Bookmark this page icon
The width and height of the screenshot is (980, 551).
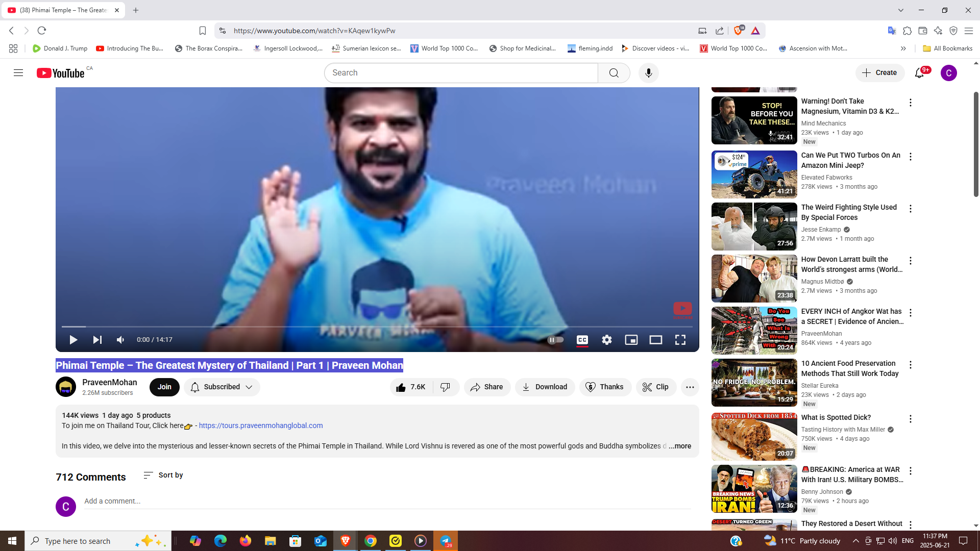203,31
